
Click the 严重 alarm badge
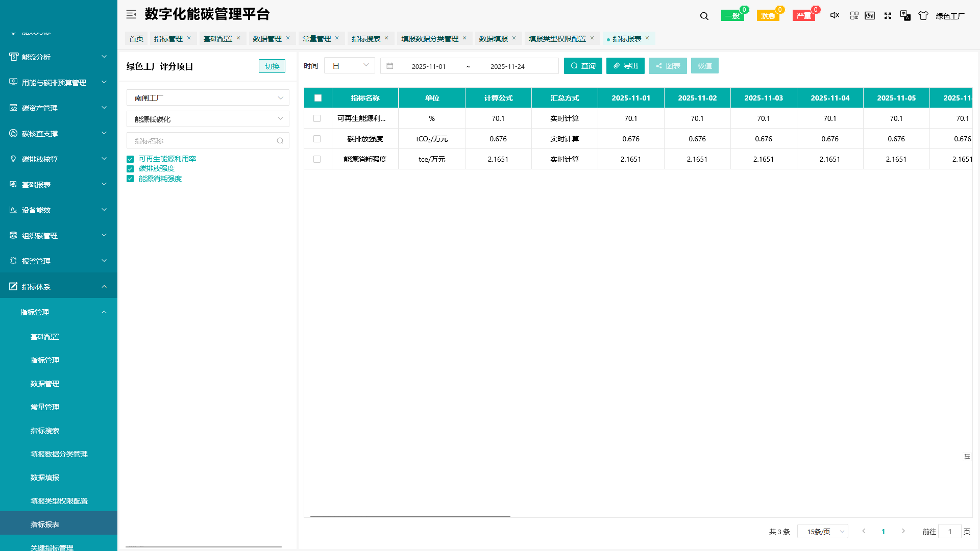click(x=804, y=14)
